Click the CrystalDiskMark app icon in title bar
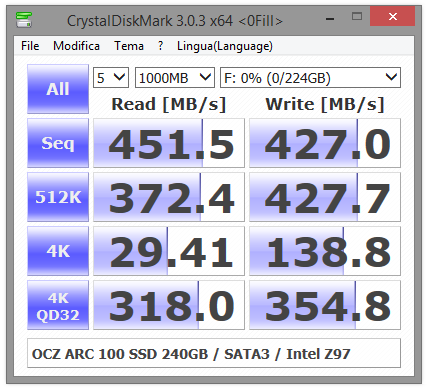This screenshot has height=391, width=427. pyautogui.click(x=24, y=20)
